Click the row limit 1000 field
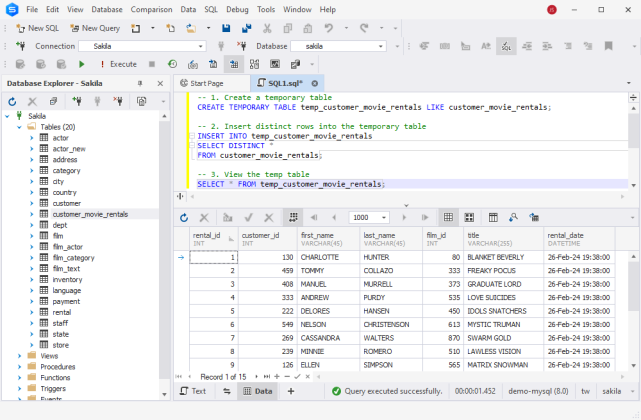 pos(361,217)
